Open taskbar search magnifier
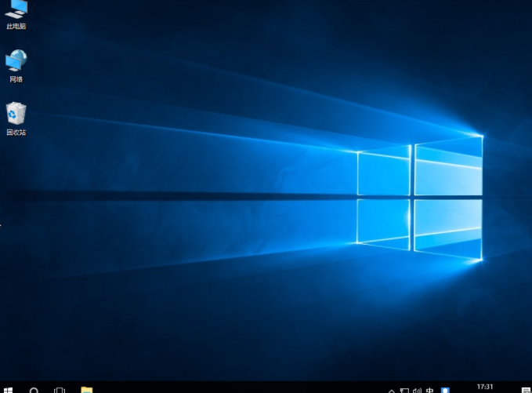Image resolution: width=532 pixels, height=393 pixels. click(34, 391)
